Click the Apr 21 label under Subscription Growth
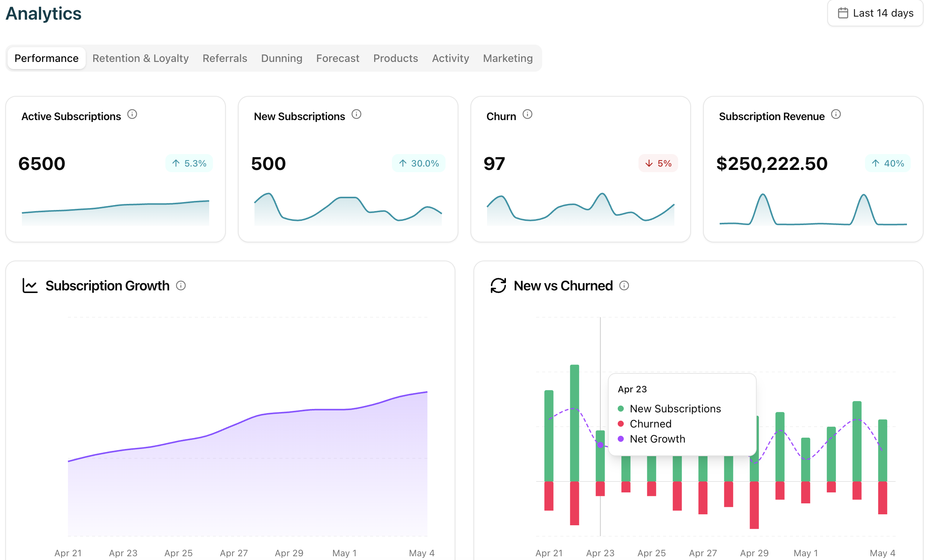Screen dimensions: 933x560 (68, 553)
